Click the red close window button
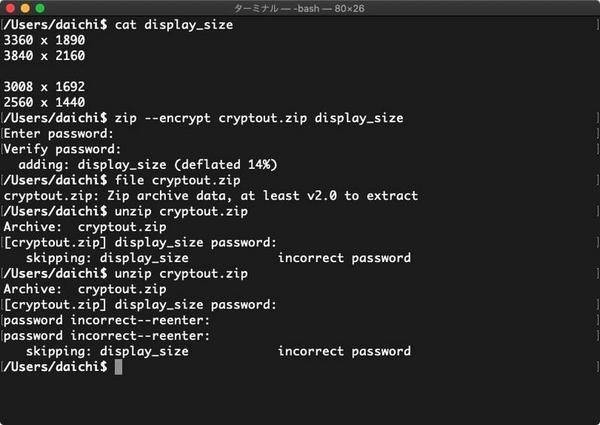 [x=10, y=8]
